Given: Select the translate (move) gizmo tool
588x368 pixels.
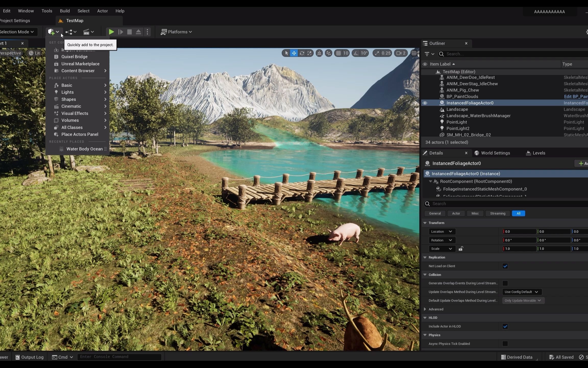Looking at the screenshot, I should [x=294, y=53].
